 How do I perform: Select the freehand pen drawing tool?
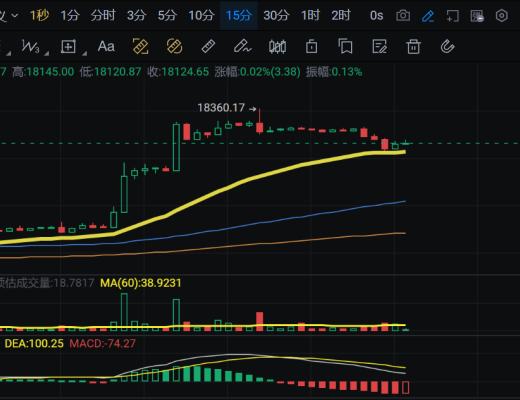(242, 46)
